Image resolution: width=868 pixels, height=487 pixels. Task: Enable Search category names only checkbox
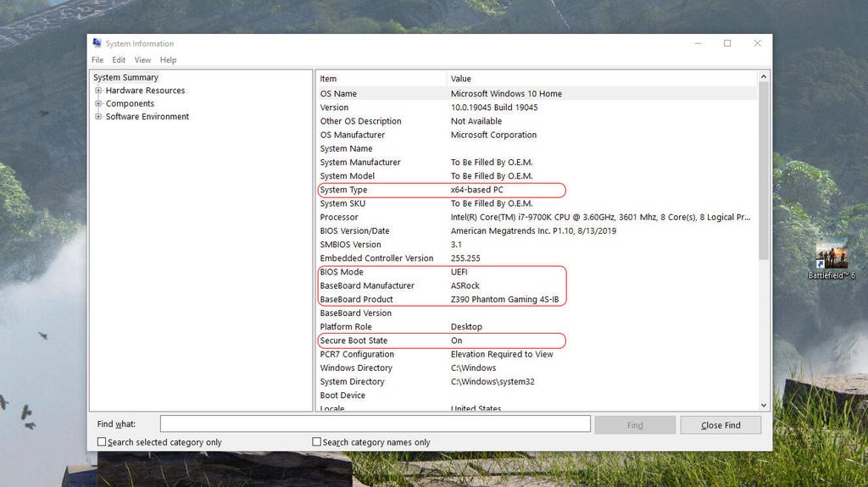pyautogui.click(x=317, y=442)
